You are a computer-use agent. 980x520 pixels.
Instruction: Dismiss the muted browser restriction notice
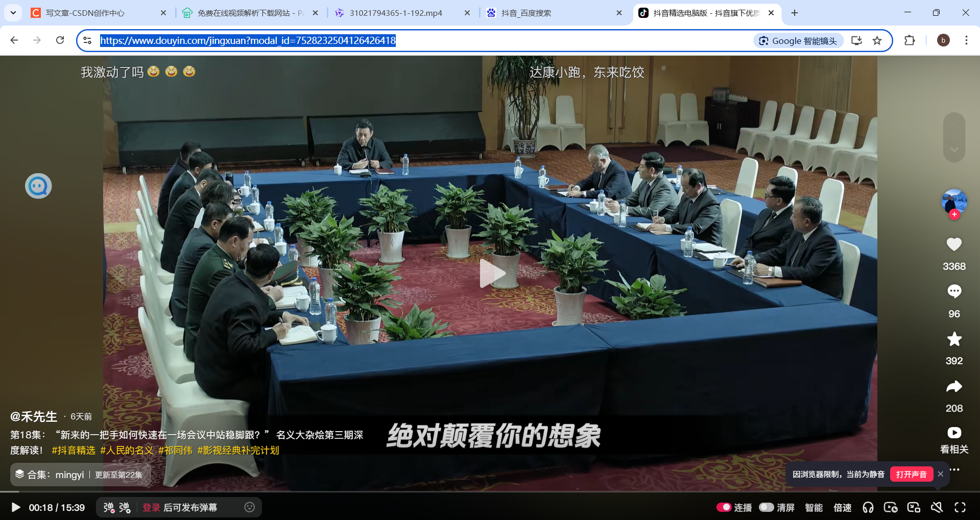tap(941, 474)
